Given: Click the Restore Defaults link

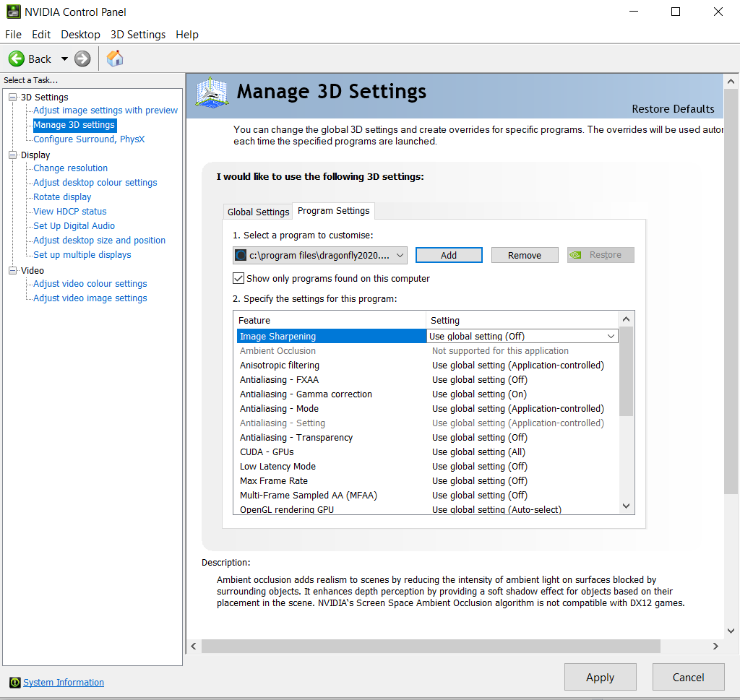Looking at the screenshot, I should click(x=673, y=109).
